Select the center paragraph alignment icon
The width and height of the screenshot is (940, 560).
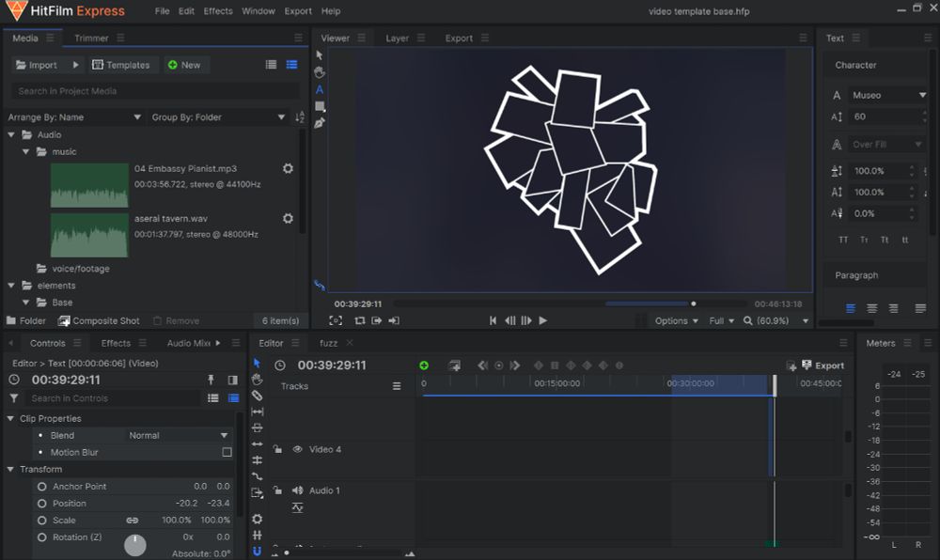click(x=871, y=308)
